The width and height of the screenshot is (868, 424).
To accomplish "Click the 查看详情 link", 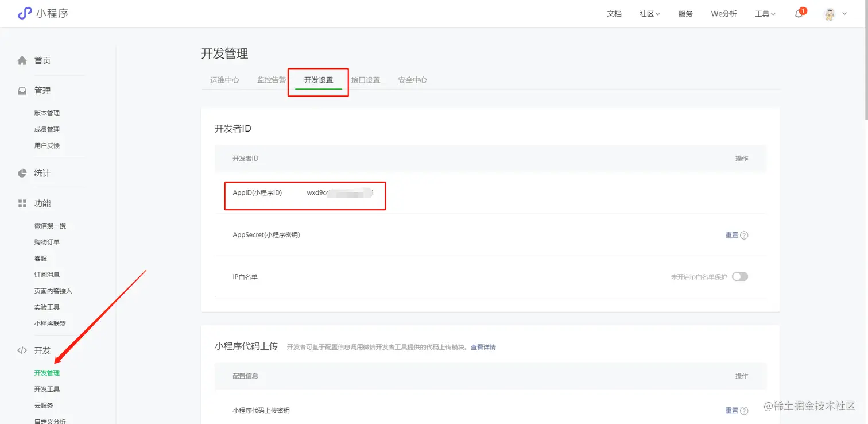I will 483,347.
